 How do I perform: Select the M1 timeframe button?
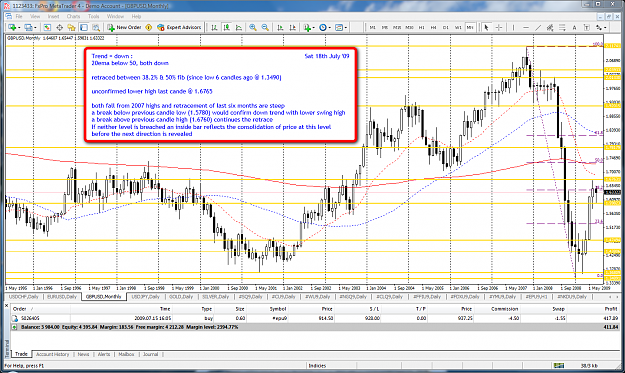click(x=372, y=27)
